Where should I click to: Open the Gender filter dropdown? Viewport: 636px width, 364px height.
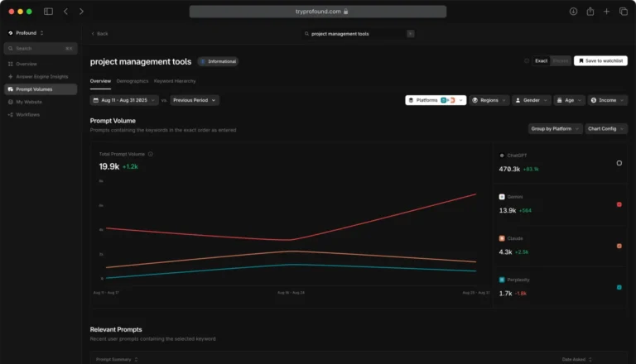point(531,100)
